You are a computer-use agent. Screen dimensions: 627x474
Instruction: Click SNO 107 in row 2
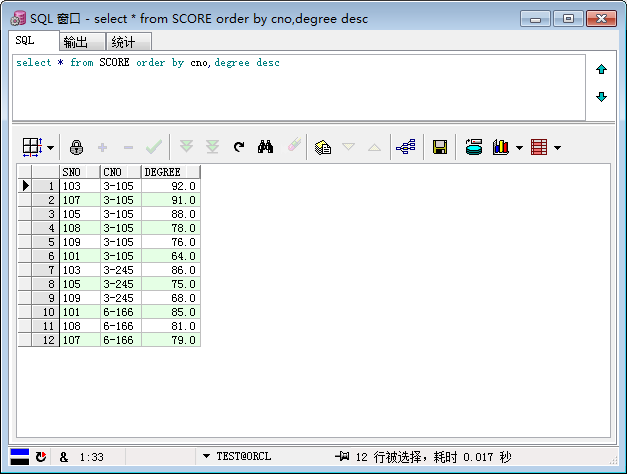coord(80,200)
